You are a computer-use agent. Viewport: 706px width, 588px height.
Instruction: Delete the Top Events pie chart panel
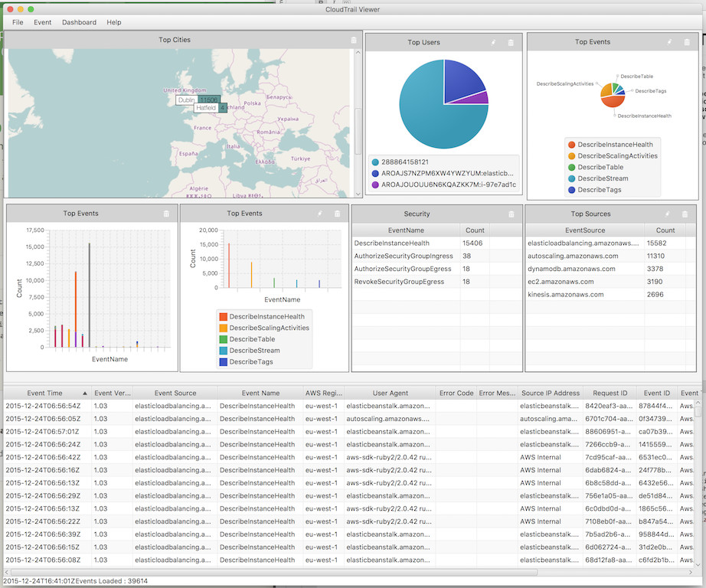(x=687, y=42)
